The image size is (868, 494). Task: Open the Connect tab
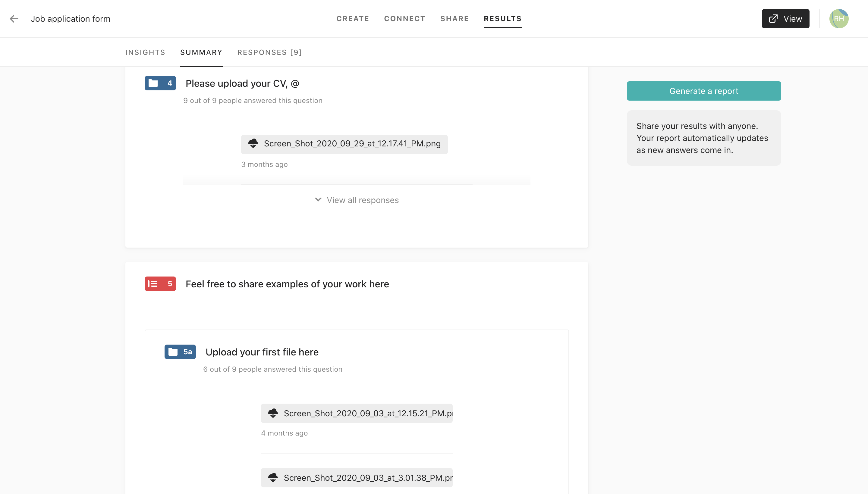pyautogui.click(x=405, y=19)
